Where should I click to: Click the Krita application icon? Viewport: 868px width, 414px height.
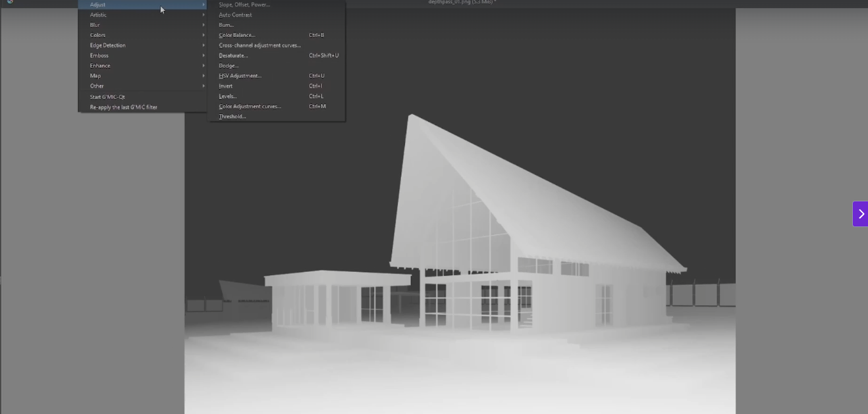(x=9, y=2)
